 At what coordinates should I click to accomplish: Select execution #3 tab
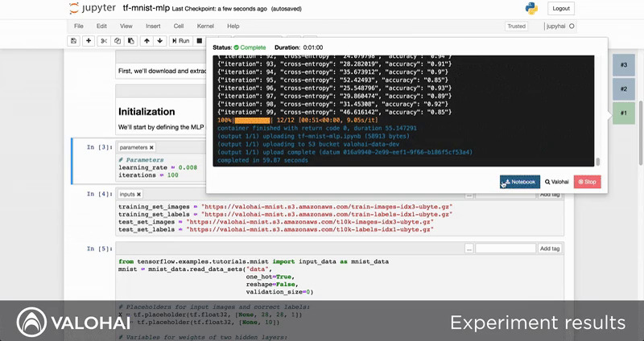point(623,65)
